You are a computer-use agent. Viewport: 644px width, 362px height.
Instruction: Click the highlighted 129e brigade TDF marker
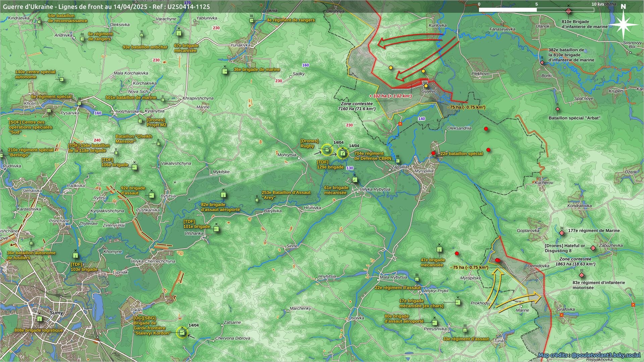pos(342,153)
